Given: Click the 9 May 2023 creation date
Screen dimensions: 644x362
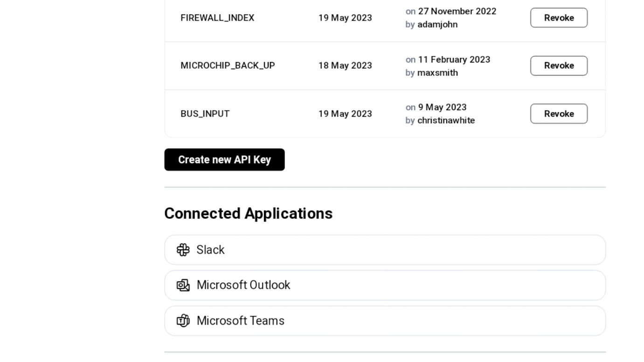Looking at the screenshot, I should tap(442, 107).
